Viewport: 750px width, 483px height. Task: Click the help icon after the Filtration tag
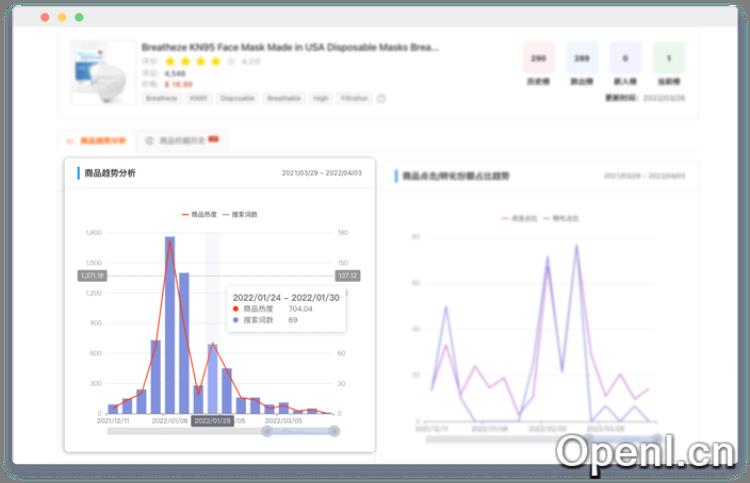[381, 99]
